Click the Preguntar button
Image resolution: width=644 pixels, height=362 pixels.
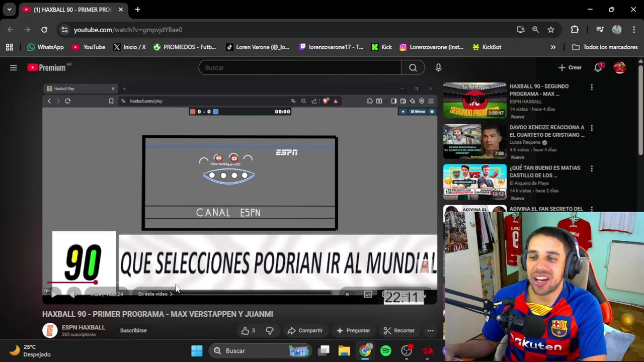tap(353, 330)
